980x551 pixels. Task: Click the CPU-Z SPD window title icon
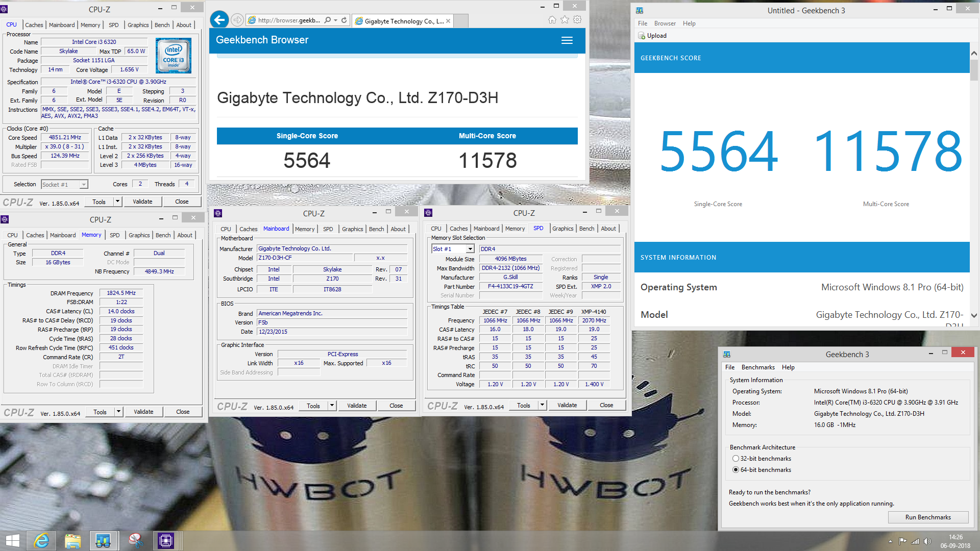[428, 213]
